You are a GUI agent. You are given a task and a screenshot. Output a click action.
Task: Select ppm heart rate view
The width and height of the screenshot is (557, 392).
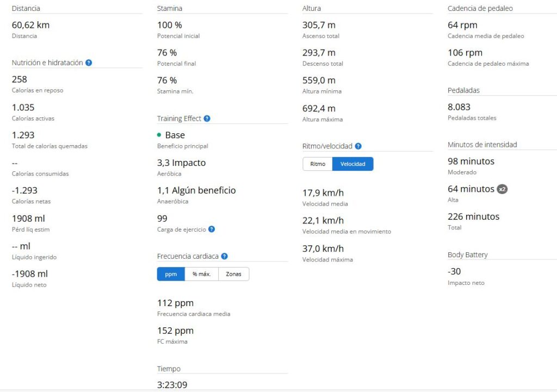171,274
